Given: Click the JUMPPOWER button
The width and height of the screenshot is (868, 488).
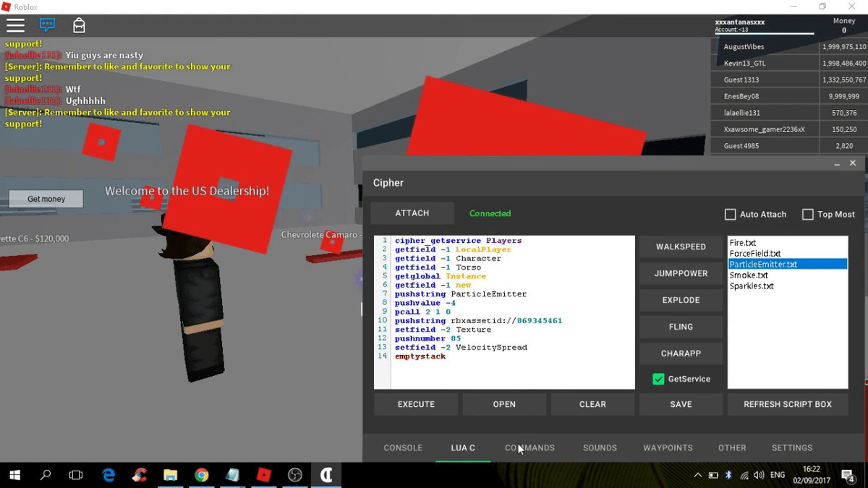Looking at the screenshot, I should pyautogui.click(x=681, y=273).
